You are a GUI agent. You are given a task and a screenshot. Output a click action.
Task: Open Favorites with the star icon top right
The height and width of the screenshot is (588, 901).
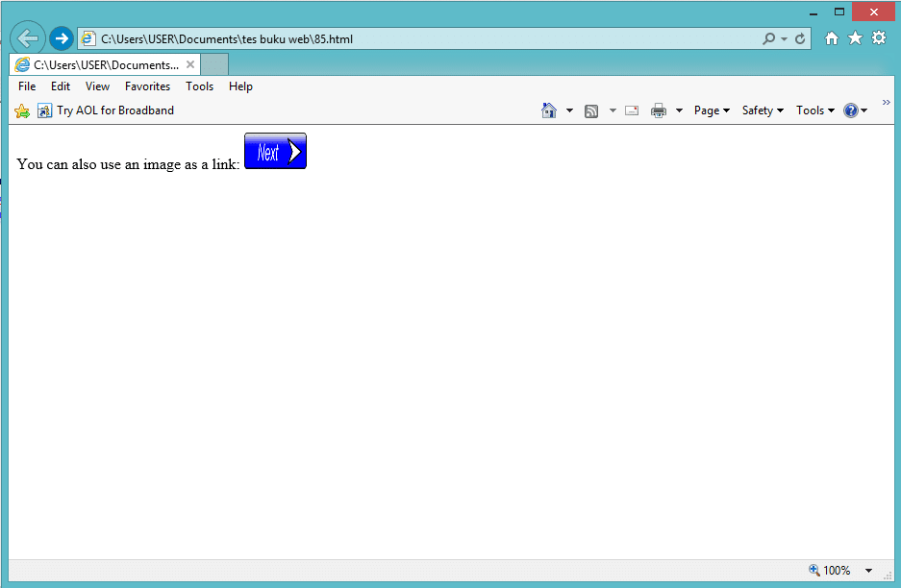coord(855,37)
